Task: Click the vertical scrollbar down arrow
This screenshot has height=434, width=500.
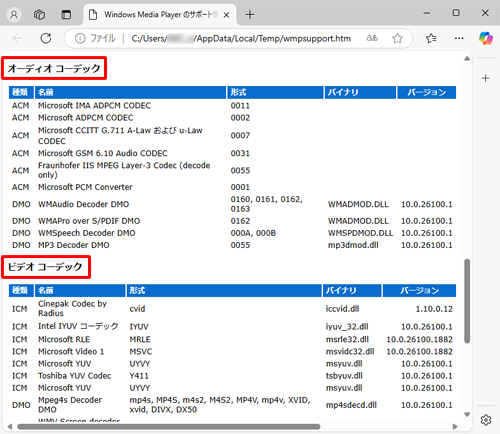Action: [467, 415]
